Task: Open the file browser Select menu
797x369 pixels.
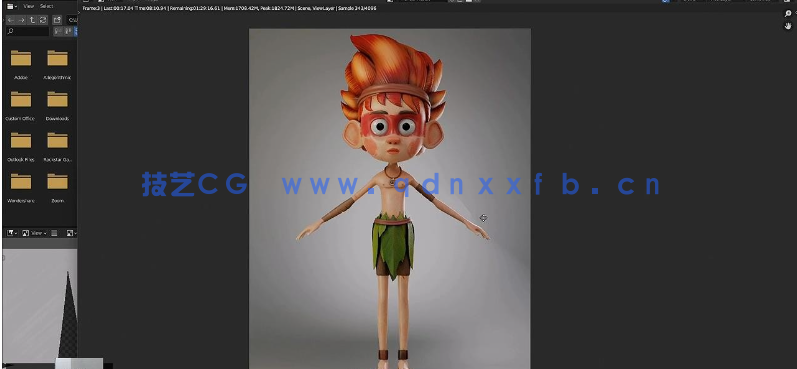Action: click(x=46, y=7)
